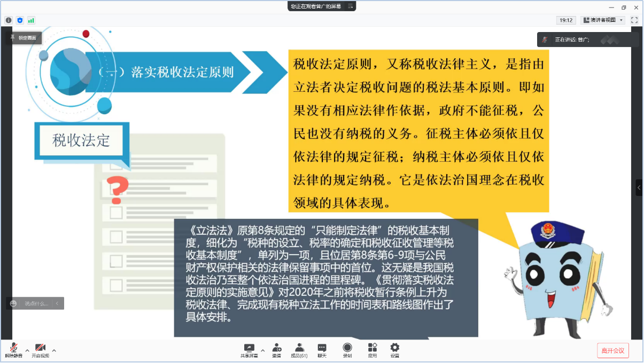
Task: Toggle the lock view (锁定画面) pin
Action: click(x=24, y=38)
